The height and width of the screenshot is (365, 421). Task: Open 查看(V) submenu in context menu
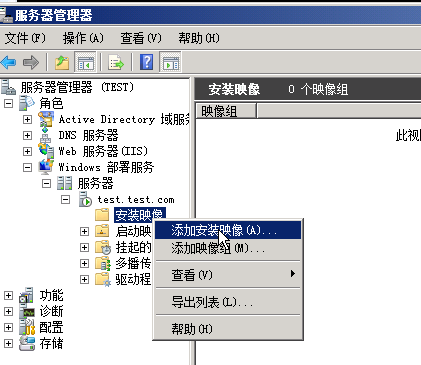pyautogui.click(x=228, y=275)
